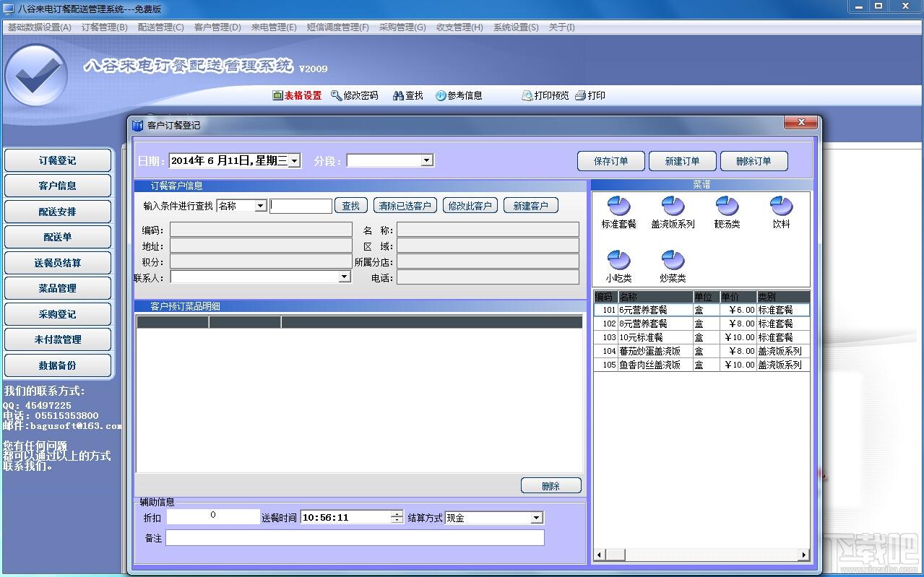Click the 修改密码 toolbar item
Viewport: 924px width, 577px height.
[355, 95]
